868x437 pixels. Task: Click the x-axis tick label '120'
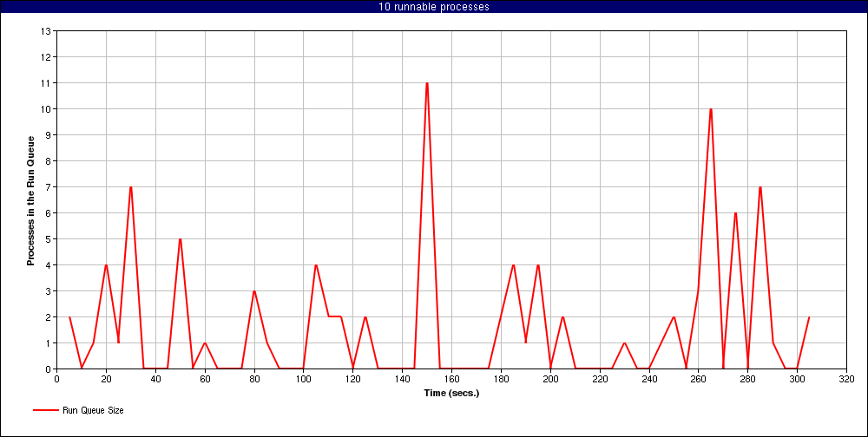(x=352, y=380)
